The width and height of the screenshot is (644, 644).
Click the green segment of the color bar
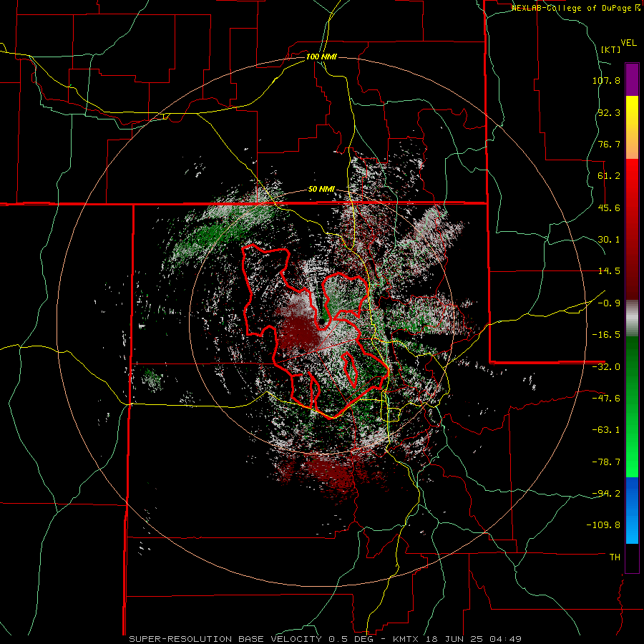pyautogui.click(x=632, y=406)
